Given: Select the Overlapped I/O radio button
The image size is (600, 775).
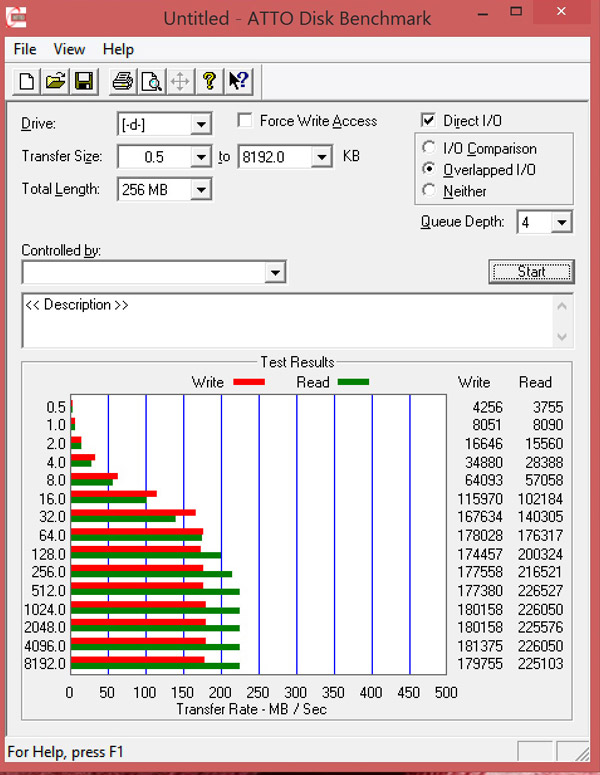Looking at the screenshot, I should [429, 169].
